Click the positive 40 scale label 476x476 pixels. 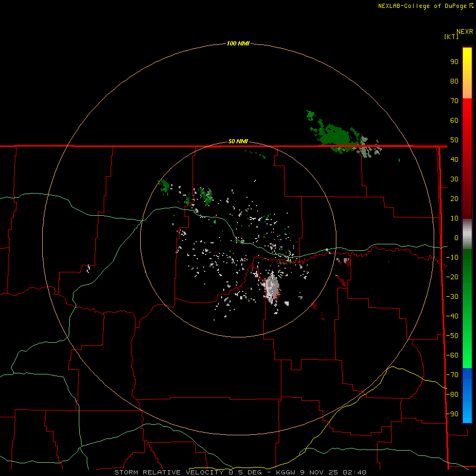click(454, 160)
